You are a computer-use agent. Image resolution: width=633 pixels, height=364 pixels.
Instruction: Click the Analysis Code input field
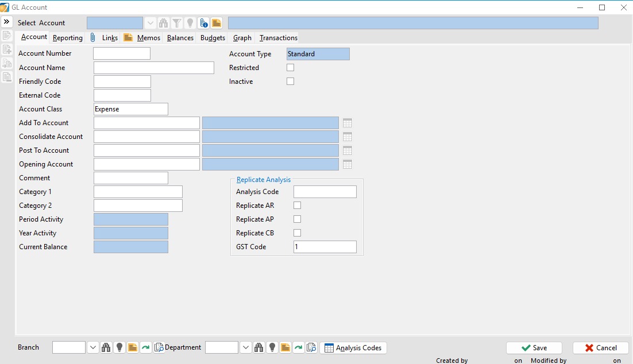pyautogui.click(x=325, y=192)
